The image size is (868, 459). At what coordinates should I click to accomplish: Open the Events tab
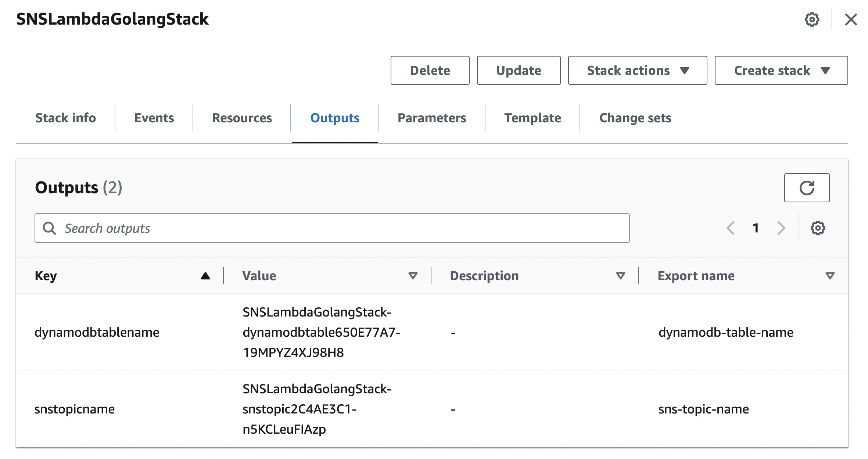[154, 118]
